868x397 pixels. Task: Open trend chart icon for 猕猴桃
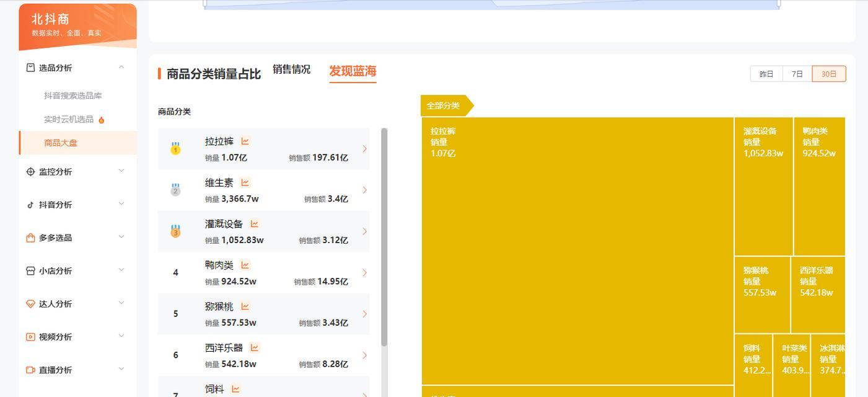coord(245,306)
